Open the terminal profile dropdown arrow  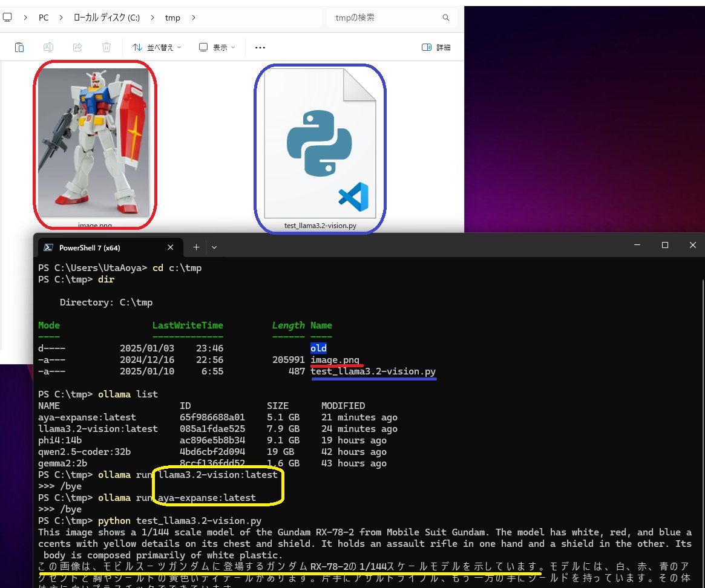214,247
